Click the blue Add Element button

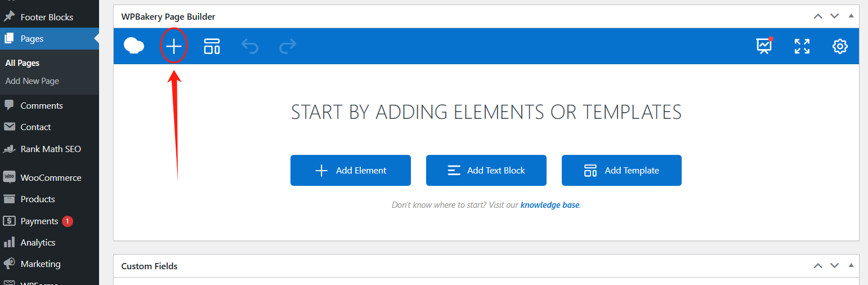click(x=350, y=170)
